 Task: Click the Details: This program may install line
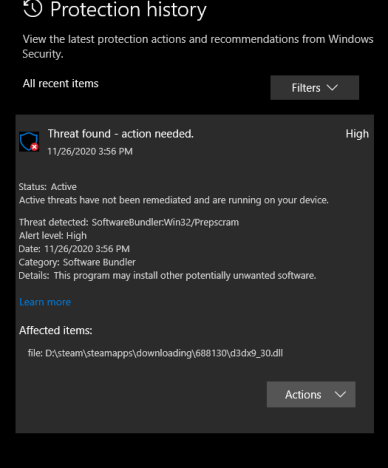coord(167,276)
